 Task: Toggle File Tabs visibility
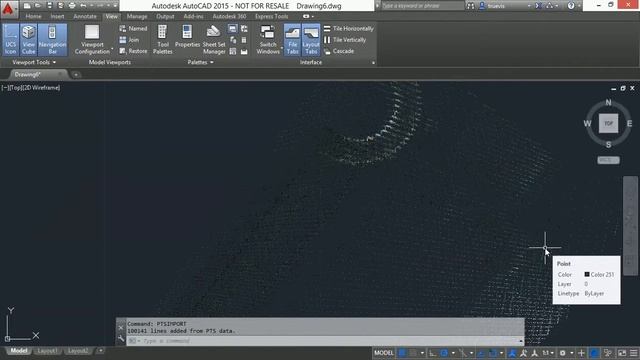click(x=292, y=40)
